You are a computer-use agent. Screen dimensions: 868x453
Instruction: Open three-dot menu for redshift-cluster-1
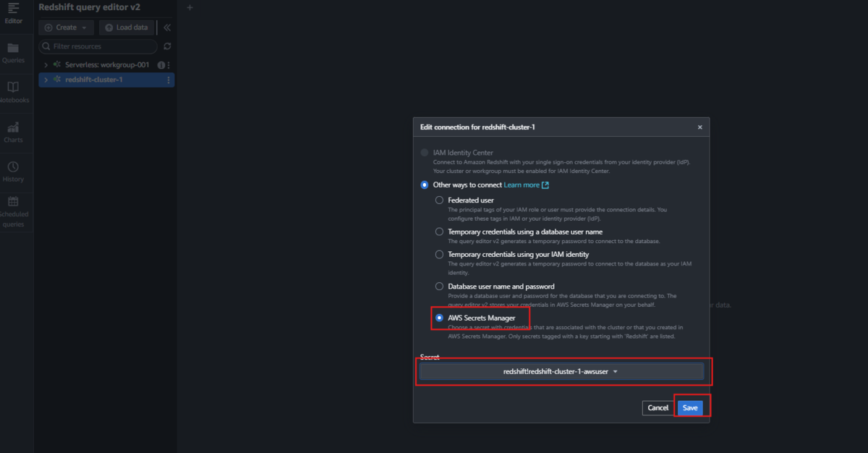(x=169, y=80)
